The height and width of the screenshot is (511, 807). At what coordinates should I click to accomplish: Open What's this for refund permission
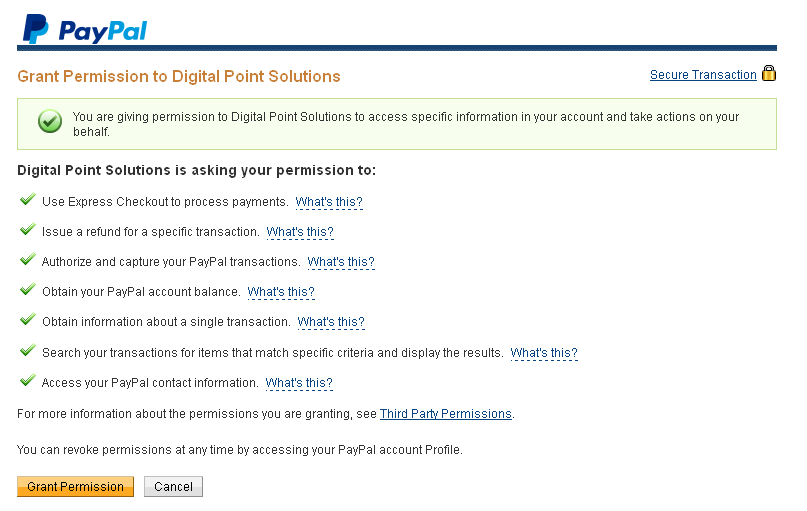click(300, 232)
